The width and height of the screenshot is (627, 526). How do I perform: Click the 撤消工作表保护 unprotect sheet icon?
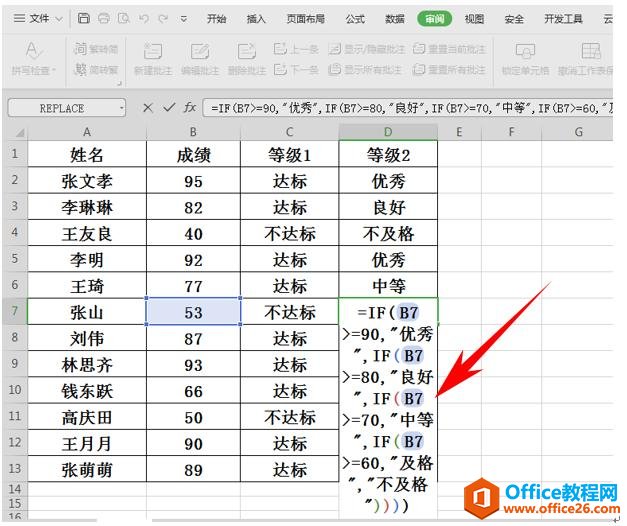(x=591, y=51)
